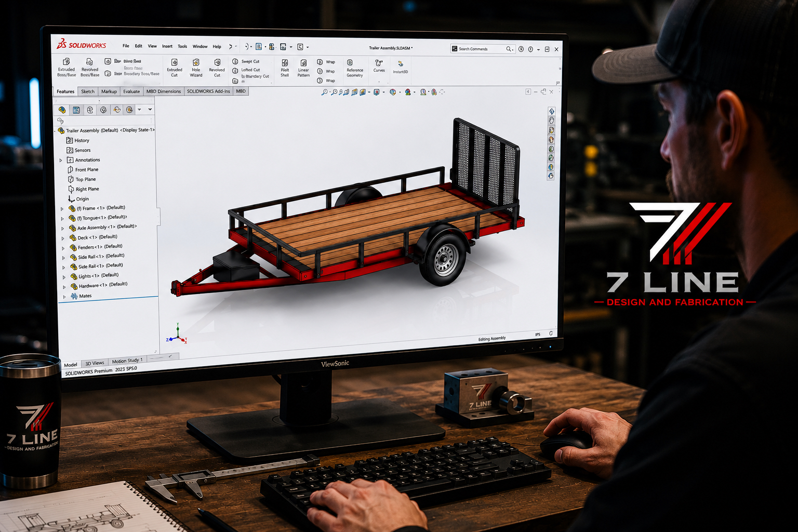798x532 pixels.
Task: Click the filter icon above the design tree
Action: pyautogui.click(x=61, y=121)
